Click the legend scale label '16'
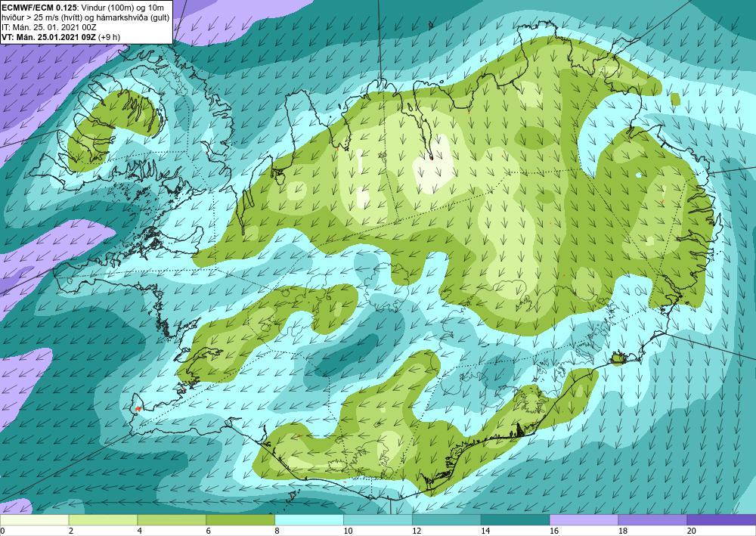This screenshot has width=756, height=536. (554, 531)
